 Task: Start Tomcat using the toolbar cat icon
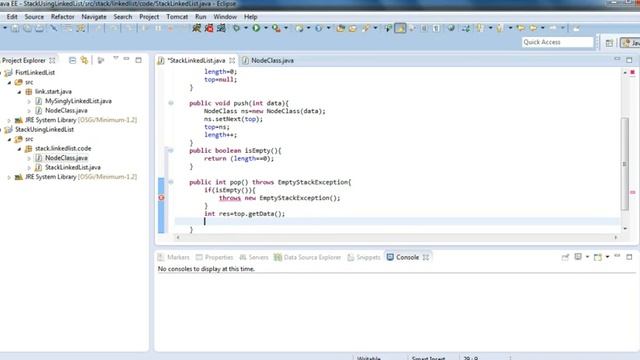197,28
